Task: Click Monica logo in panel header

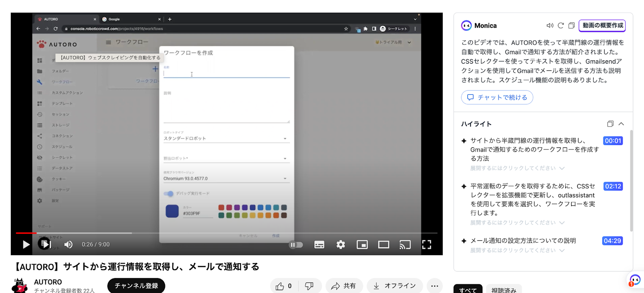Action: [x=466, y=25]
